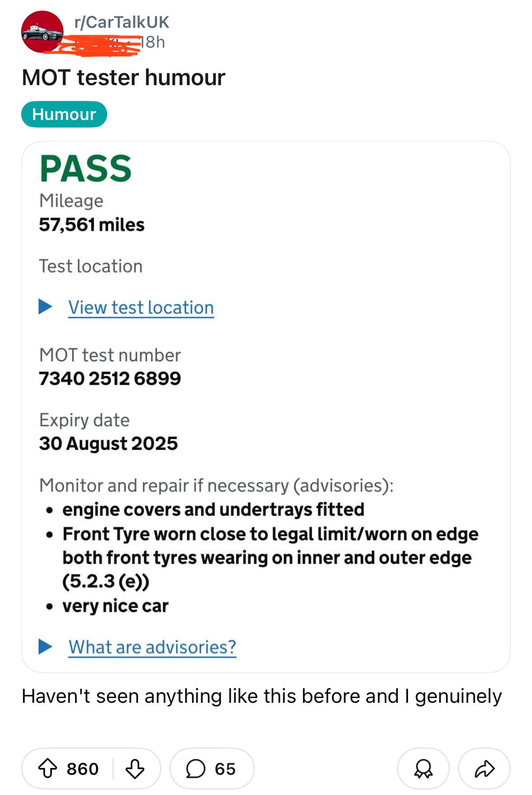Open the What are advisories? link
This screenshot has height=795, width=532.
click(152, 647)
